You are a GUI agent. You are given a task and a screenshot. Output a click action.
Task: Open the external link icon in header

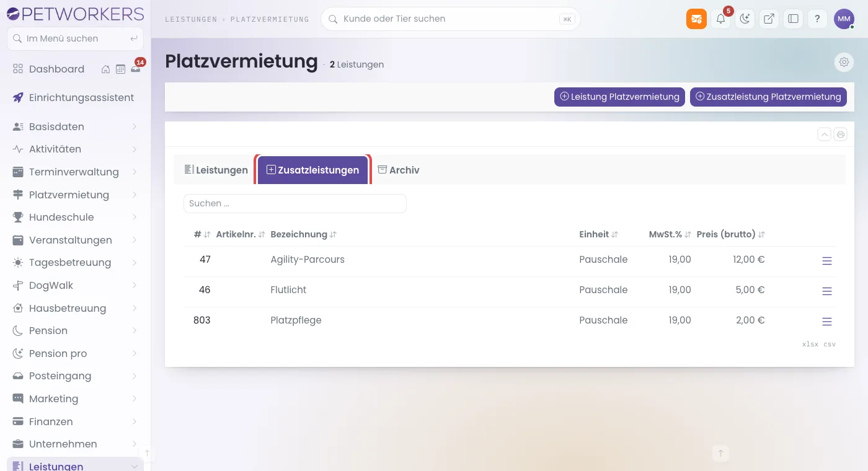[769, 19]
